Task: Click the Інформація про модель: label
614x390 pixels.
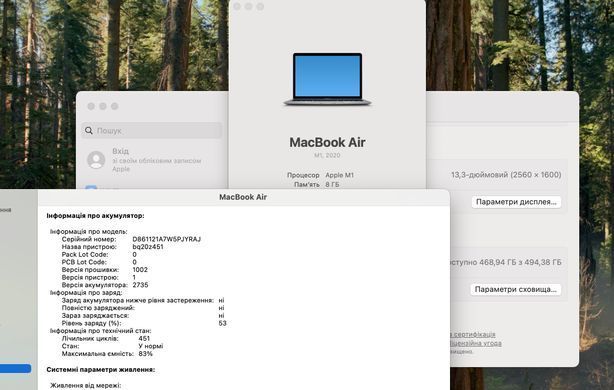Action: 88,231
